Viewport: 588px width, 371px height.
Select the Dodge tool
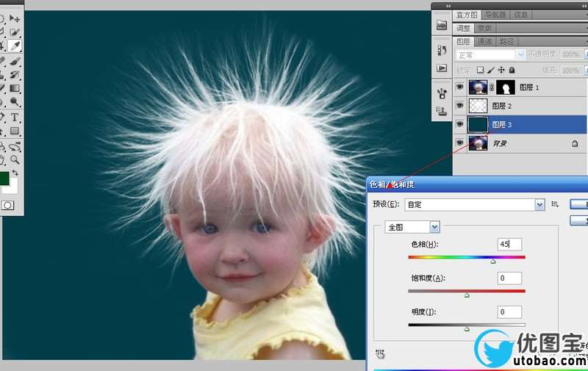click(x=15, y=102)
